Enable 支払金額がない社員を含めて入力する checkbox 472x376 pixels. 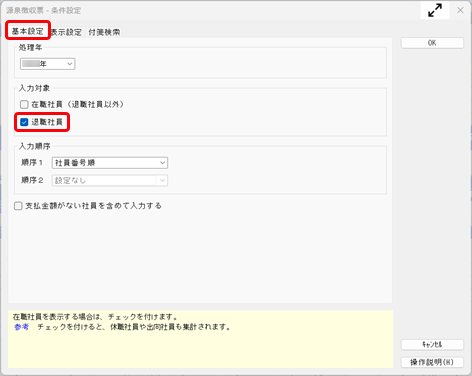click(18, 206)
